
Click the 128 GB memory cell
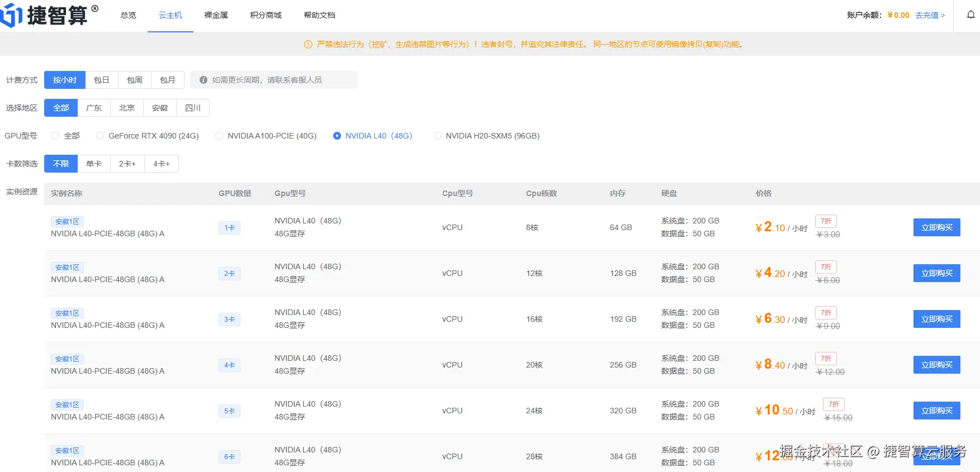[623, 273]
